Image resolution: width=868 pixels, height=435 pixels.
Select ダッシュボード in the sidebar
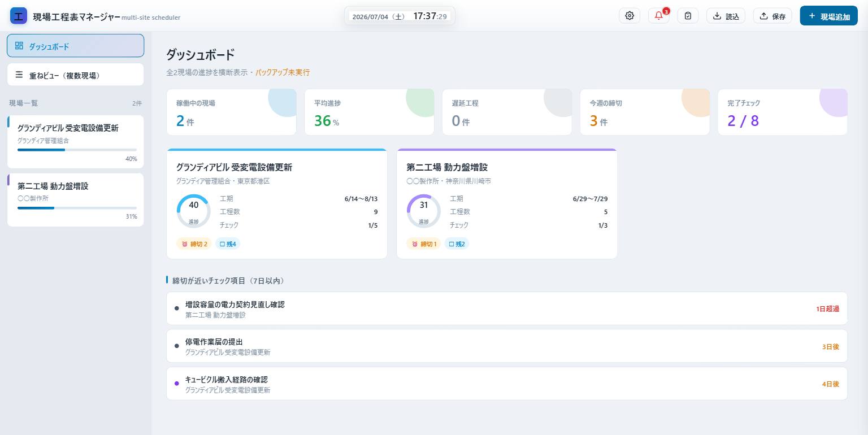point(75,46)
